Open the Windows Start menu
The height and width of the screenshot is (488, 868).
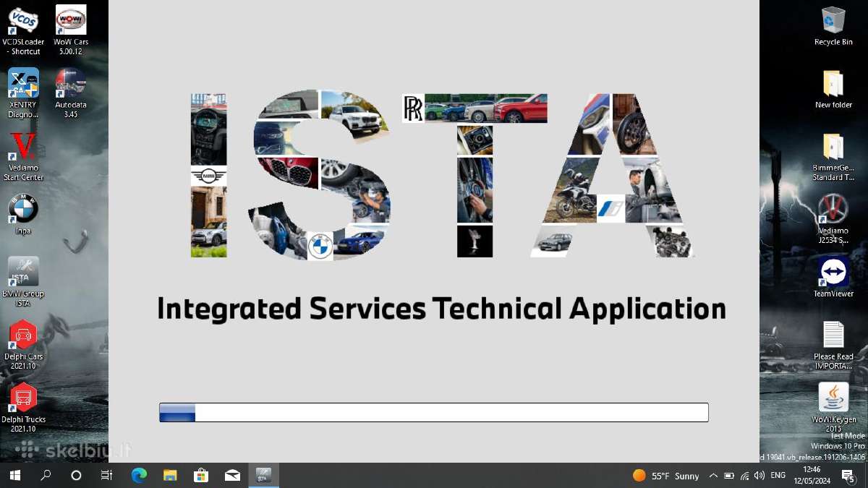click(14, 475)
